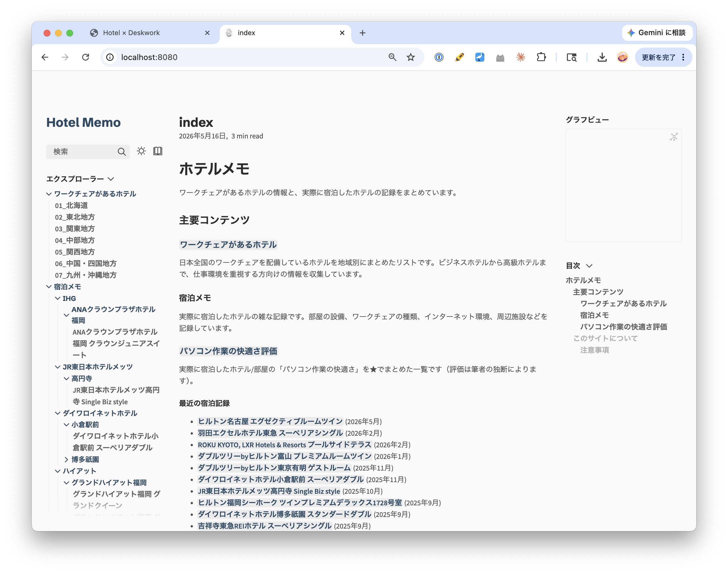This screenshot has width=728, height=573.
Task: Collapse the ハイアット folder
Action: pos(58,471)
